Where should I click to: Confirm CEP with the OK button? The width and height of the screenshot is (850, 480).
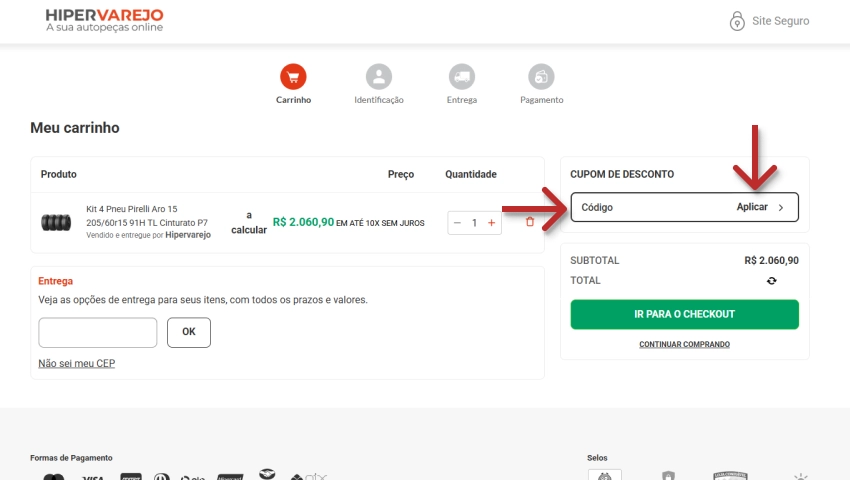point(189,332)
